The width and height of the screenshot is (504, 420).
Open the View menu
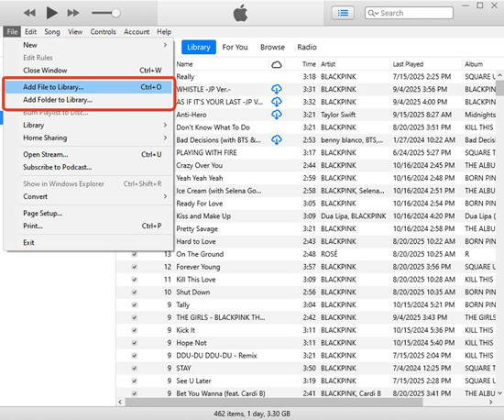coord(75,32)
